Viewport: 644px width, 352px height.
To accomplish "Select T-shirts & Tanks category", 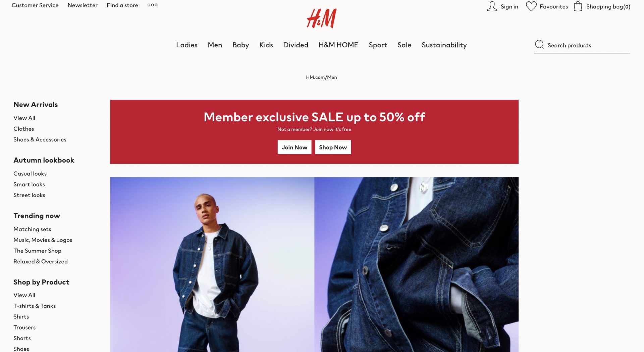I will pos(35,306).
